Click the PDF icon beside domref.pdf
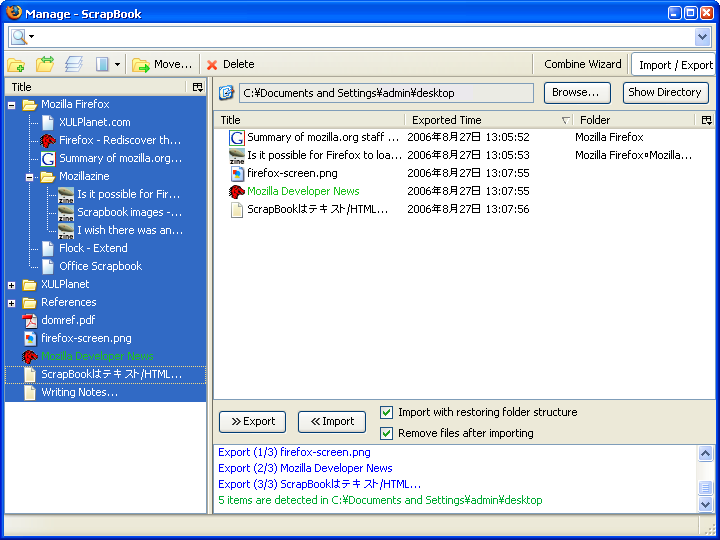The width and height of the screenshot is (720, 540). [x=30, y=321]
